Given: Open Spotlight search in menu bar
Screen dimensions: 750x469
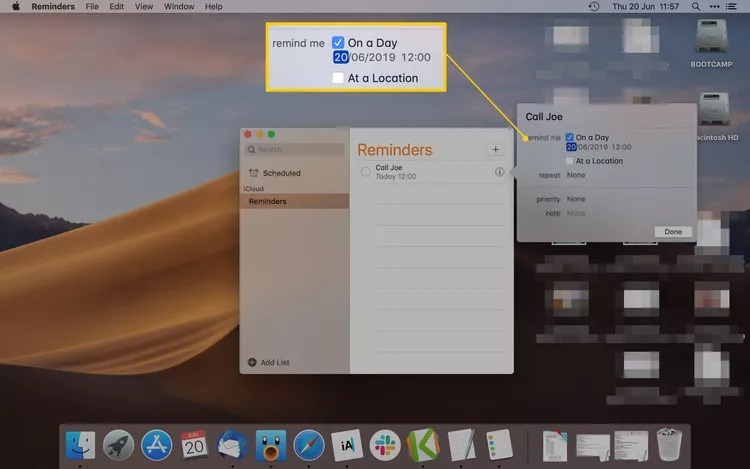Looking at the screenshot, I should (696, 7).
